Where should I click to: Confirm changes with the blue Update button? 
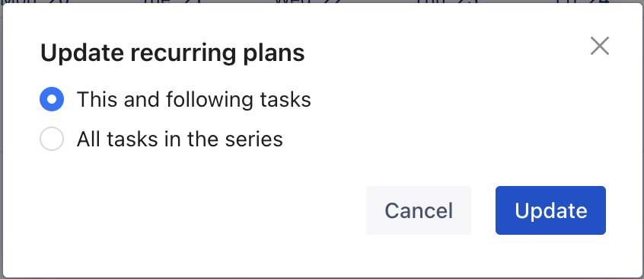[x=550, y=210]
